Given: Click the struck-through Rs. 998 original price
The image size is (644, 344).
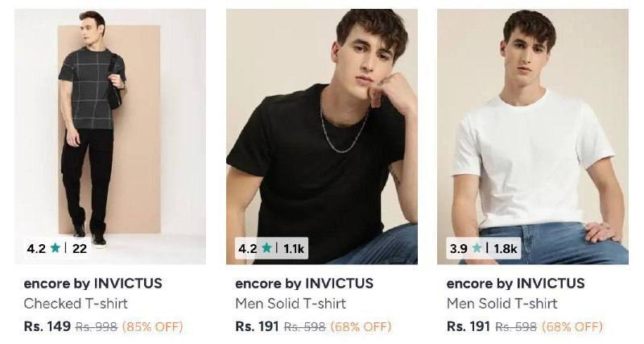Looking at the screenshot, I should (97, 327).
